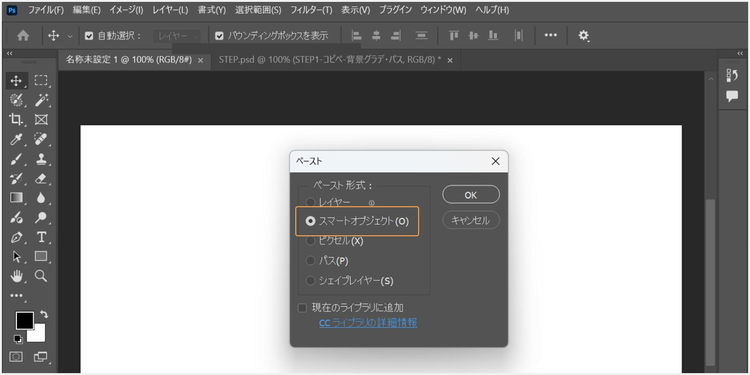Image resolution: width=750 pixels, height=375 pixels.
Task: Open the ファイル(F) menu
Action: tap(46, 10)
